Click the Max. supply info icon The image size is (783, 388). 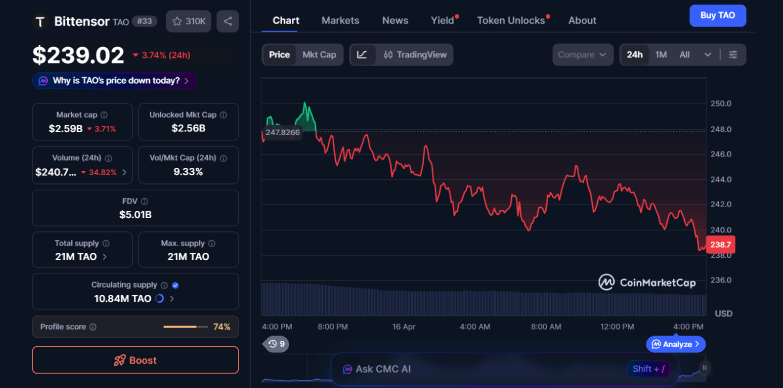click(212, 243)
